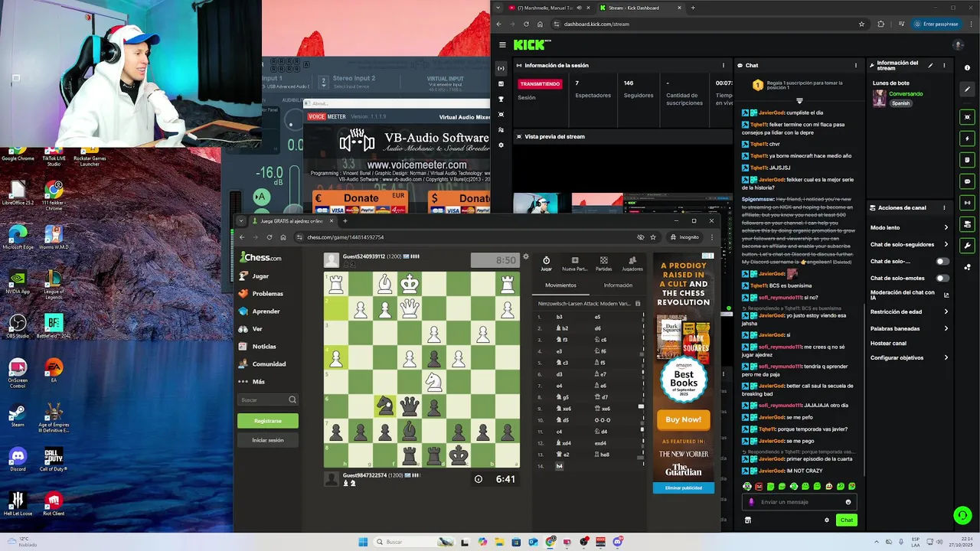Click lightning bolt icon in Kick right rail
Image resolution: width=980 pixels, height=551 pixels.
968,139
